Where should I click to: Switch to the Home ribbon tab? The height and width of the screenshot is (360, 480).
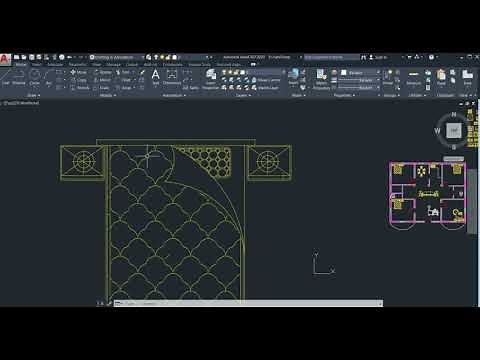(x=21, y=65)
